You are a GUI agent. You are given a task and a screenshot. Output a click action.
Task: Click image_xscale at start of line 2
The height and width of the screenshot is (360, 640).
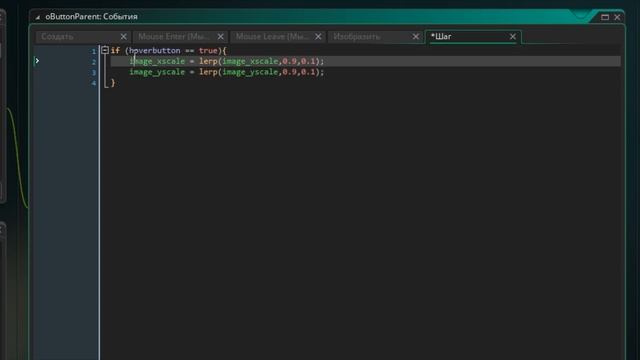[x=157, y=61]
